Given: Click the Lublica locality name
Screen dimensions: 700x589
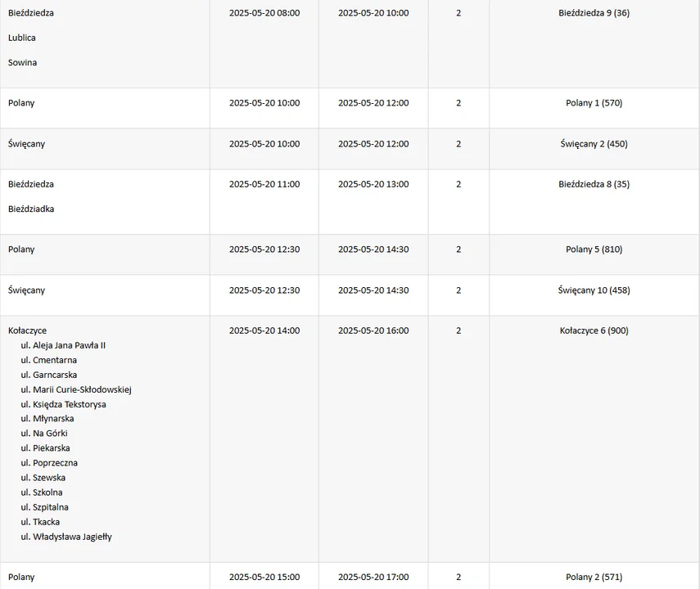Looking at the screenshot, I should pos(22,38).
